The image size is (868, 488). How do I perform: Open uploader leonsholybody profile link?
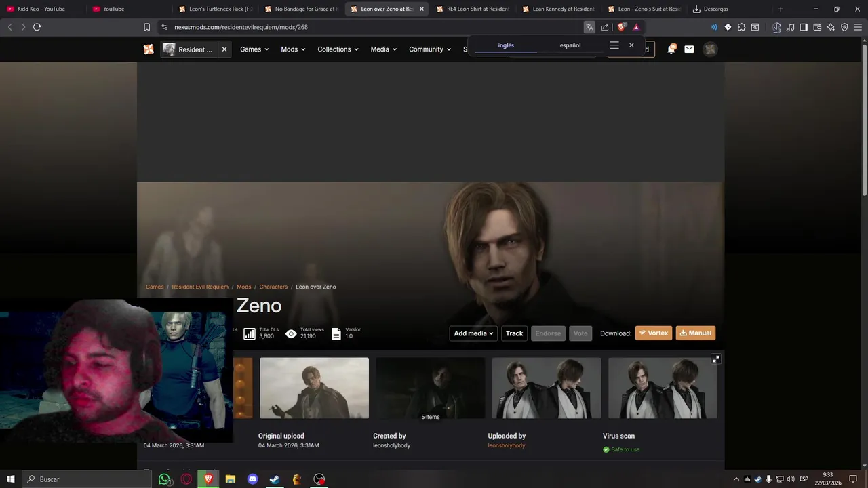pyautogui.click(x=507, y=445)
